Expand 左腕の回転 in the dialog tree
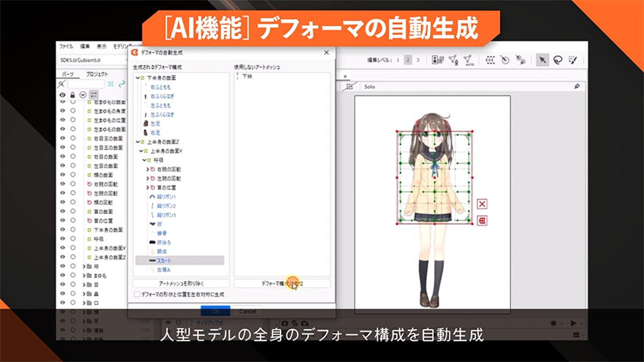 pos(148,179)
